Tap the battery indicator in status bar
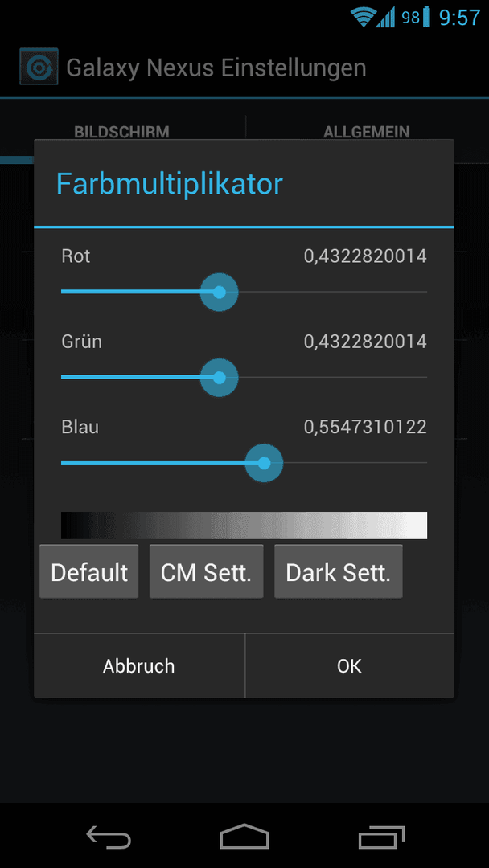The image size is (489, 868). click(x=426, y=18)
